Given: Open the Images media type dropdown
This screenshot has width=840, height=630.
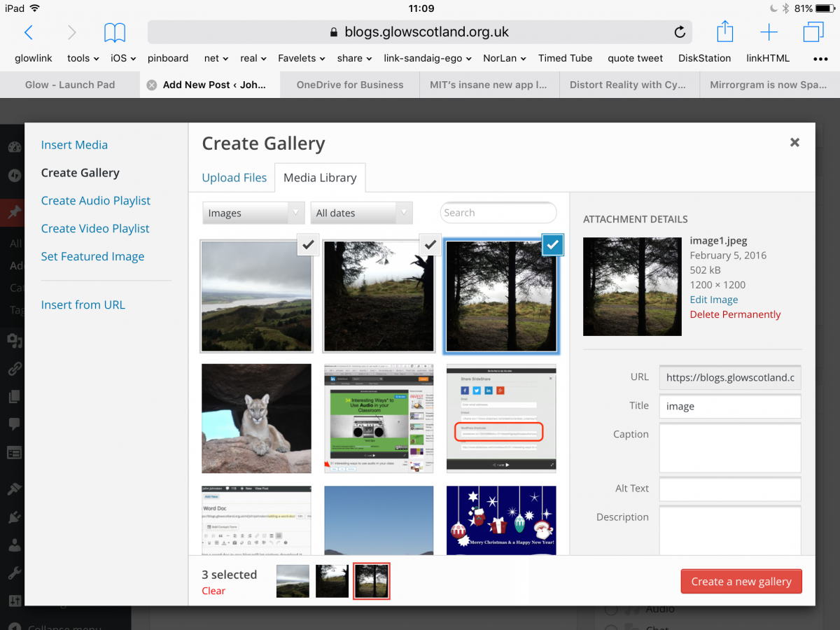Looking at the screenshot, I should pyautogui.click(x=253, y=213).
